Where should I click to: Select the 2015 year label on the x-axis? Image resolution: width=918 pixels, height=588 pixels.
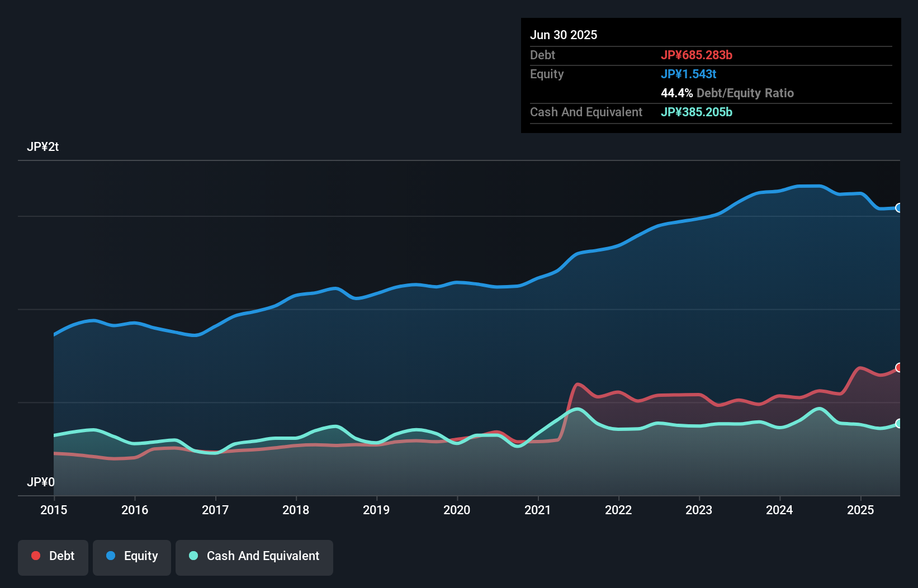54,510
